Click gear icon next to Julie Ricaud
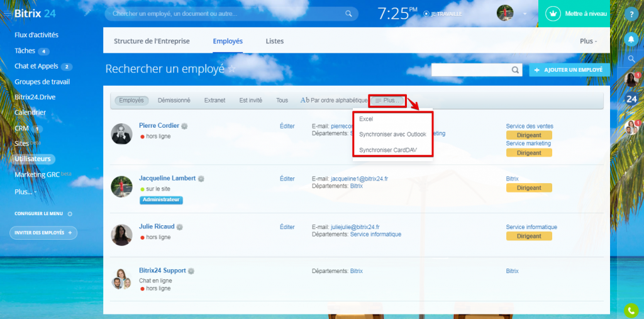Screen dimensions: 644x319 (179, 227)
